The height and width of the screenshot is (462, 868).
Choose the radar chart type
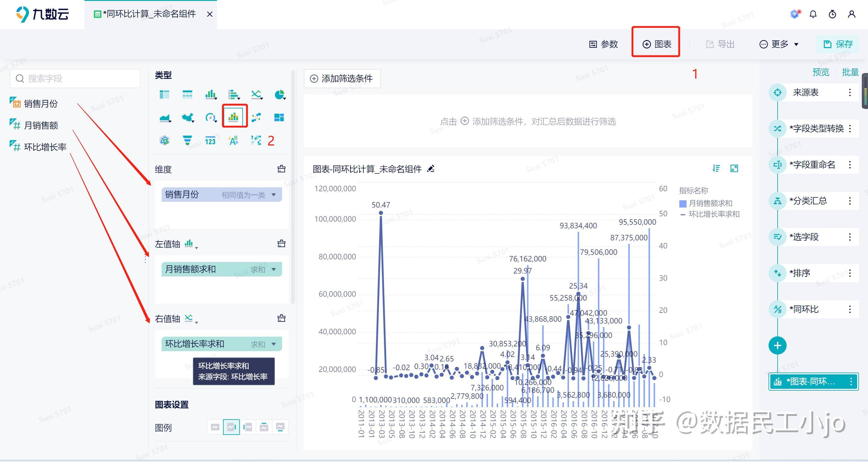(165, 140)
